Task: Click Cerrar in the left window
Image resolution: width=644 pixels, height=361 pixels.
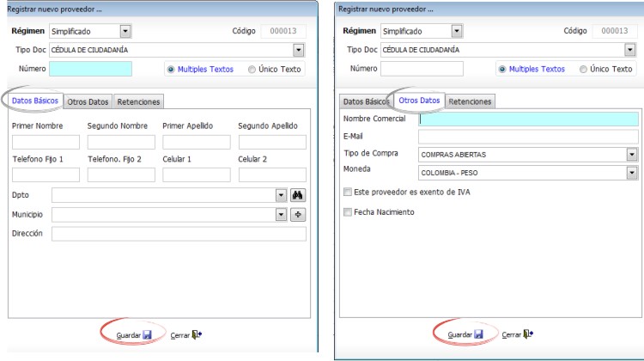Action: click(186, 335)
